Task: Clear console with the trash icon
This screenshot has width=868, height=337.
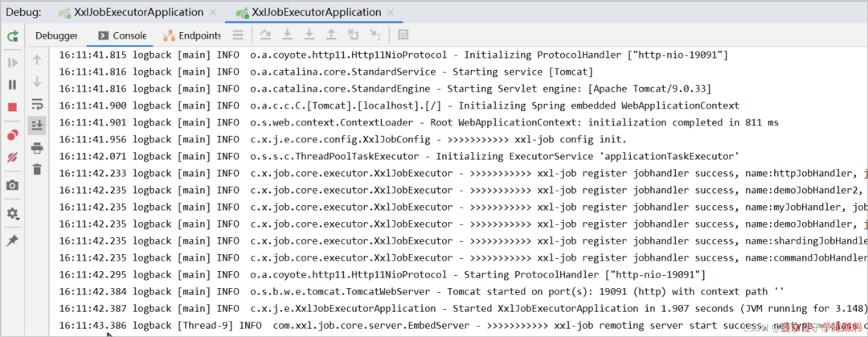Action: [37, 170]
